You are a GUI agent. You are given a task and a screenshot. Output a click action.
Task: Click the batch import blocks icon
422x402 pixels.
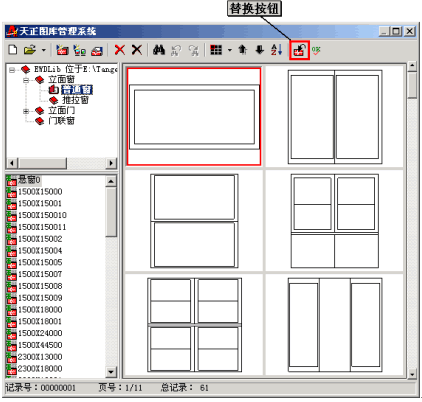click(x=79, y=50)
